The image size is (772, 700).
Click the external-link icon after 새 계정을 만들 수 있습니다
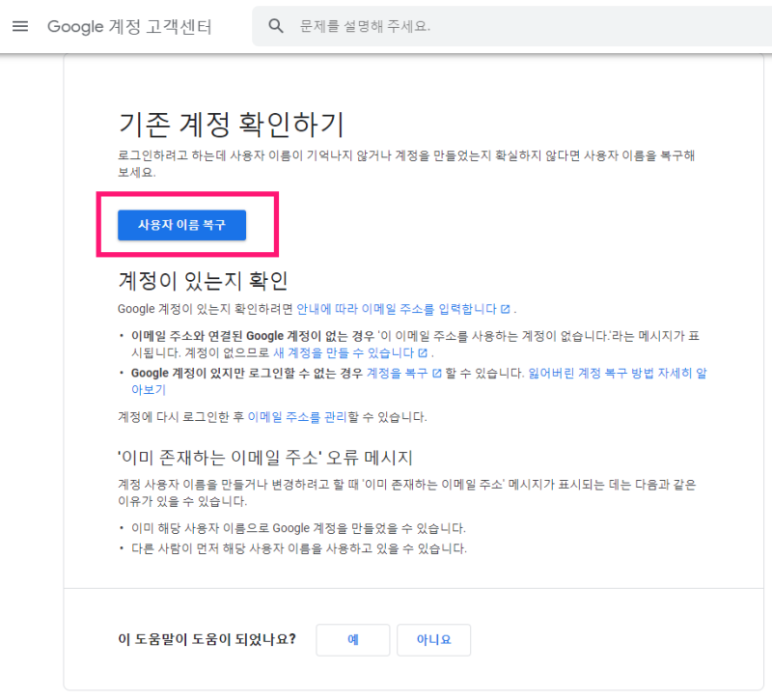point(423,352)
